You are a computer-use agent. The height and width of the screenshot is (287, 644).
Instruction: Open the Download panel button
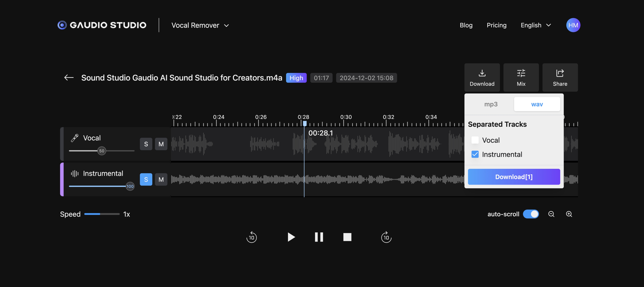tap(482, 77)
